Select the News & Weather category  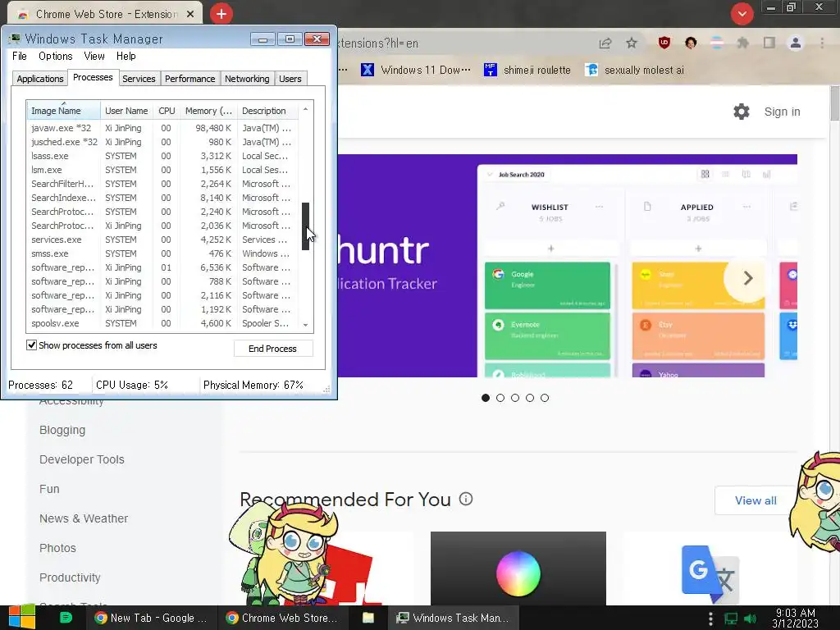(84, 518)
